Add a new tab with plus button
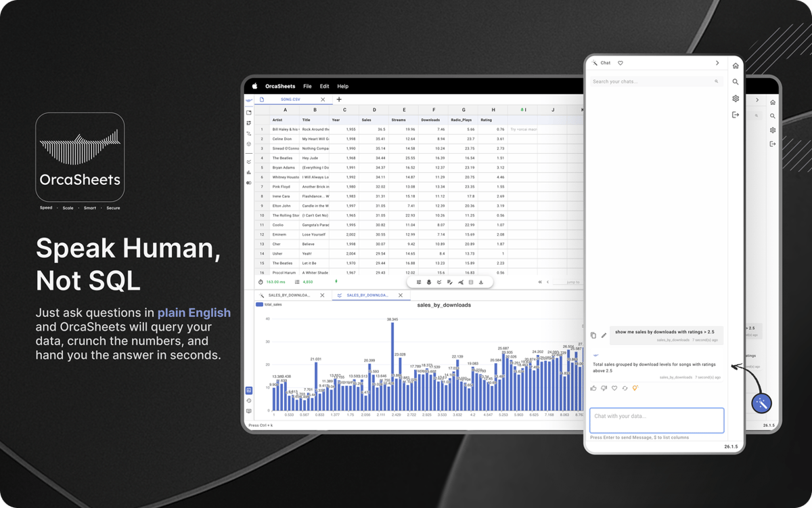The height and width of the screenshot is (508, 812). 339,100
